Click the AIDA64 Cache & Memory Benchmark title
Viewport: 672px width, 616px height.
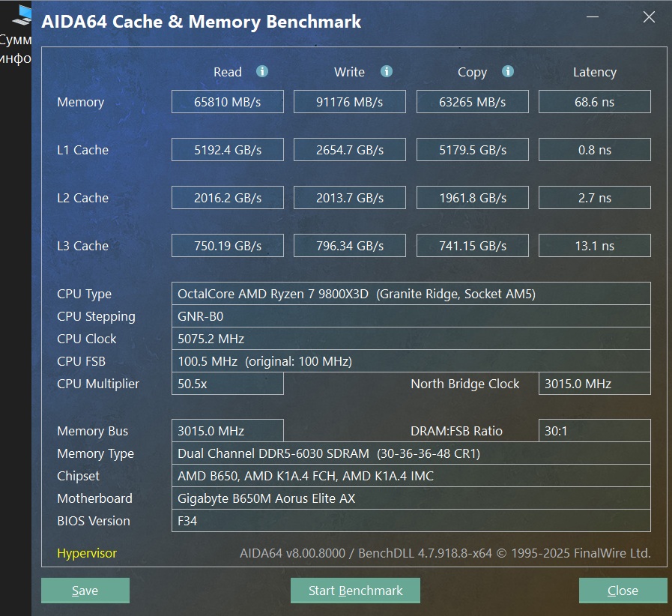pos(201,22)
